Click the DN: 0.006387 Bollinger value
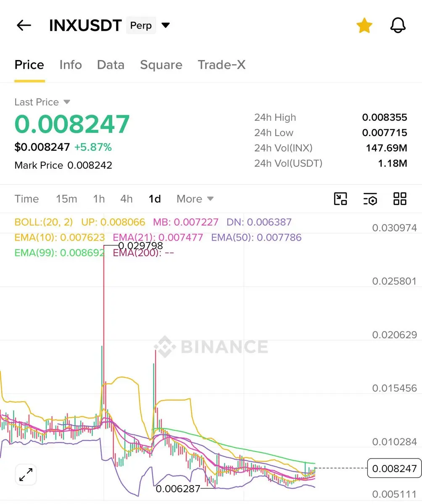The height and width of the screenshot is (504, 422). tap(259, 222)
